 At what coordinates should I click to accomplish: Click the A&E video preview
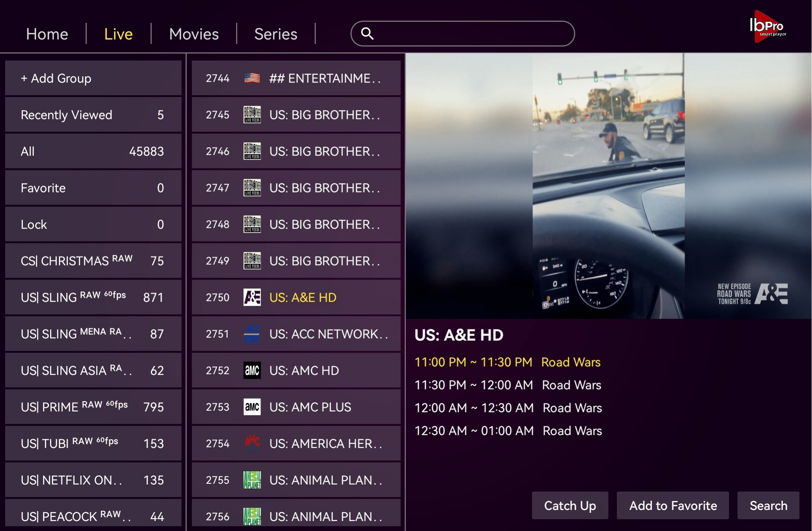609,186
